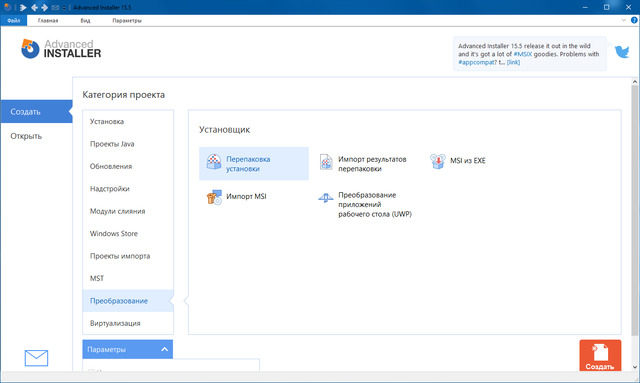
Task: Choose the Преобразование category
Action: pos(128,301)
